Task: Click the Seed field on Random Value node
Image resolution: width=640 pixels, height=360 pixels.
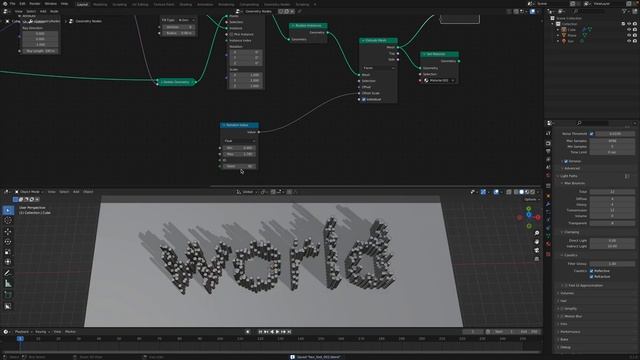Action: (x=239, y=166)
